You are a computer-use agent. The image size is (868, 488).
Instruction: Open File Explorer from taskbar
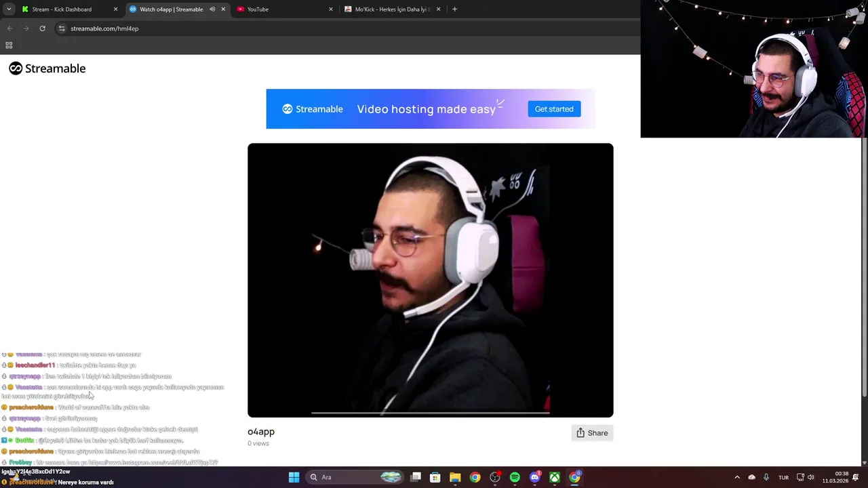tap(455, 477)
